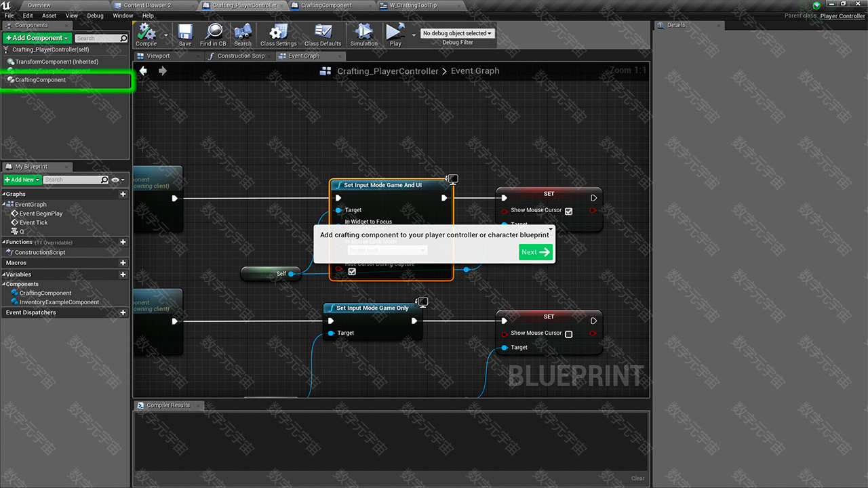The image size is (868, 488).
Task: Collapse the Variables section
Action: point(3,274)
